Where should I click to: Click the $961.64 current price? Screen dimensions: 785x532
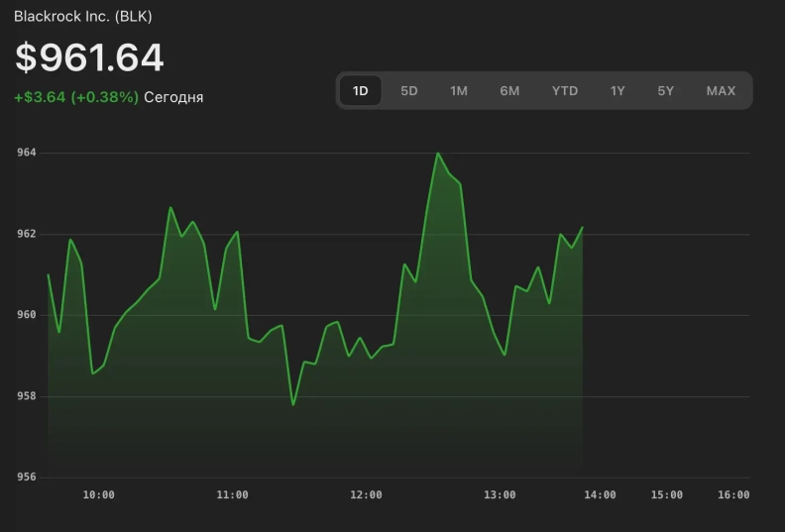tap(89, 58)
